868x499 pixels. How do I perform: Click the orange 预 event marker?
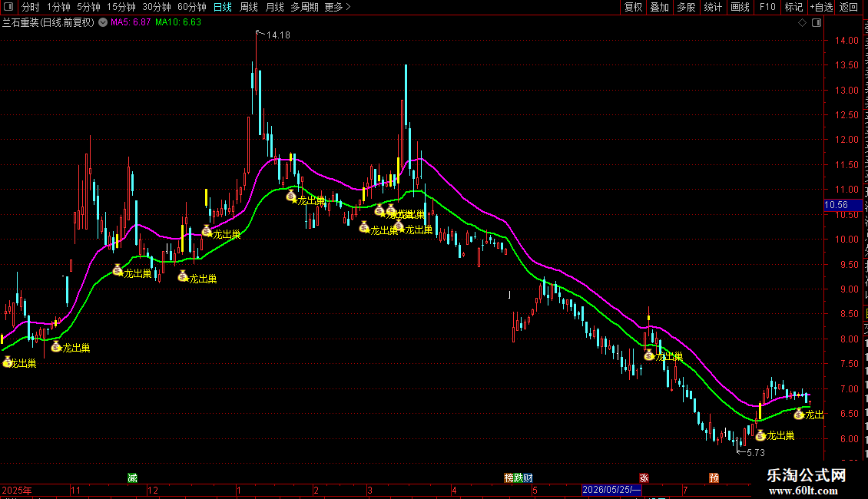pos(714,478)
